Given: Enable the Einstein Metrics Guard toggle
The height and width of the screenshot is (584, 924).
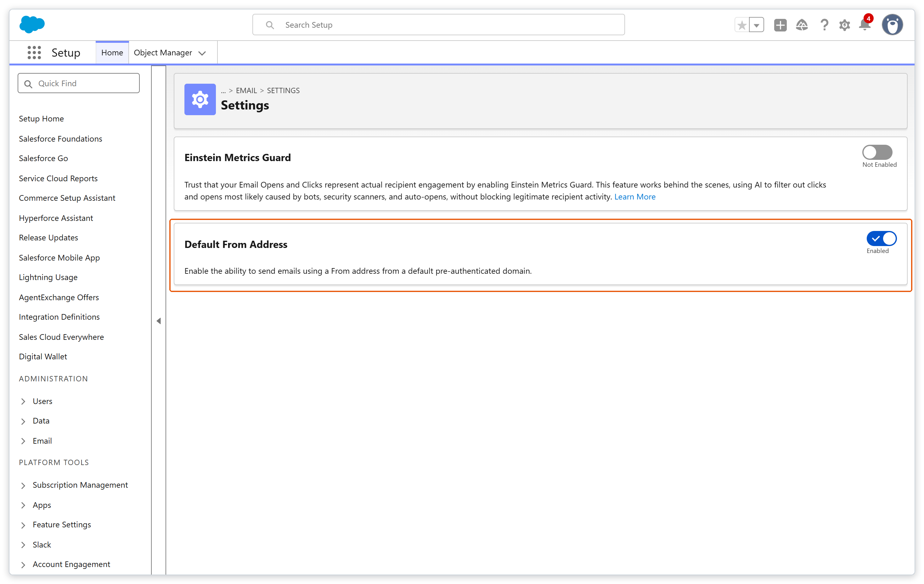Looking at the screenshot, I should 877,152.
